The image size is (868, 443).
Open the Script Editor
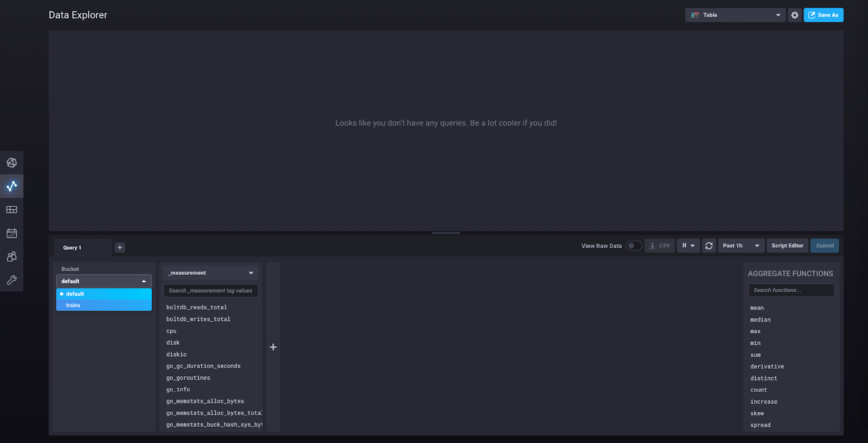coord(787,246)
